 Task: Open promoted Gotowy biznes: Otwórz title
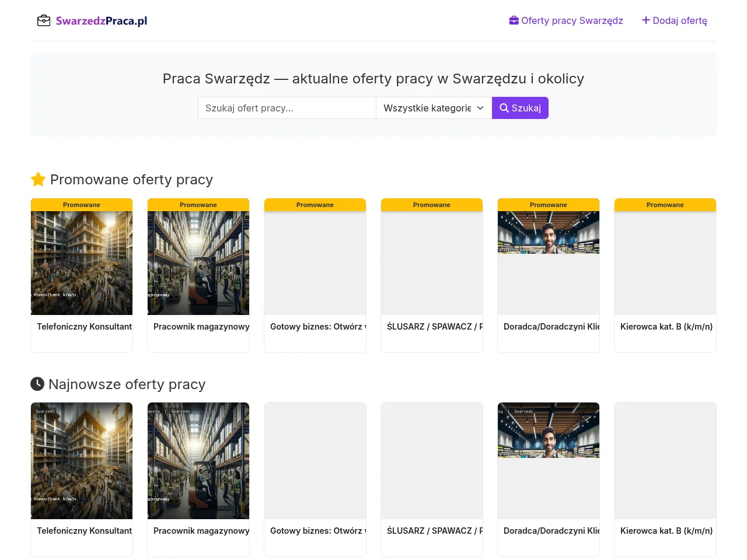click(318, 327)
